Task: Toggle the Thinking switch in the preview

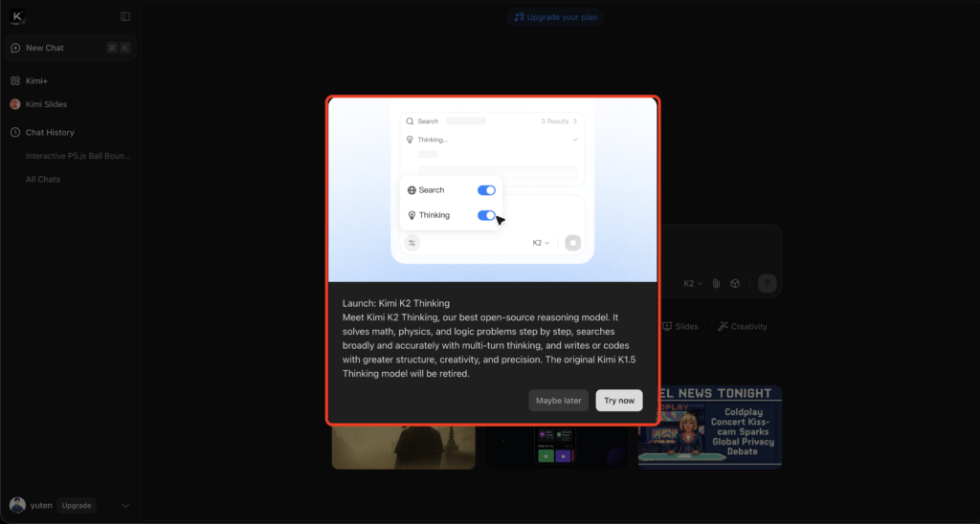Action: coord(486,215)
